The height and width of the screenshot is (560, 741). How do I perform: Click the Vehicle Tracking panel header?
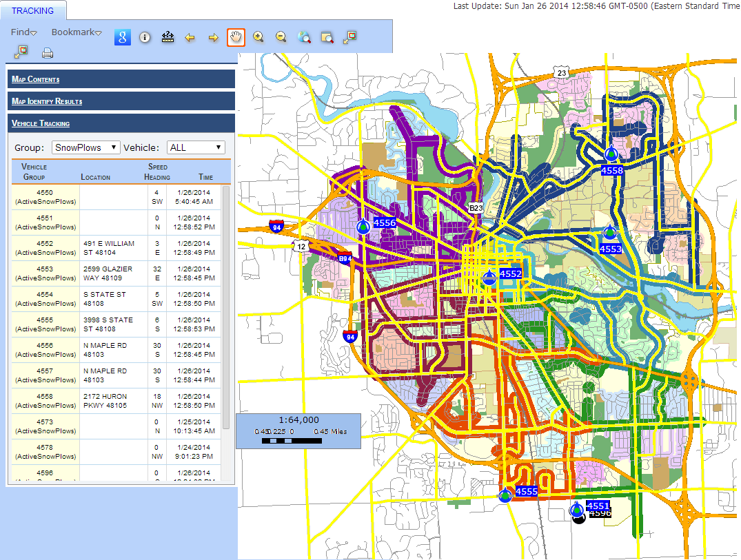point(121,123)
